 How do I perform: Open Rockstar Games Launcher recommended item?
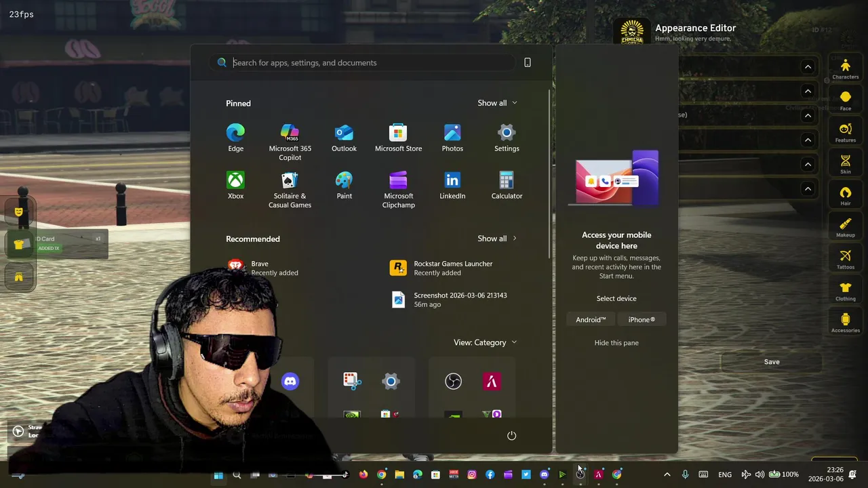441,268
